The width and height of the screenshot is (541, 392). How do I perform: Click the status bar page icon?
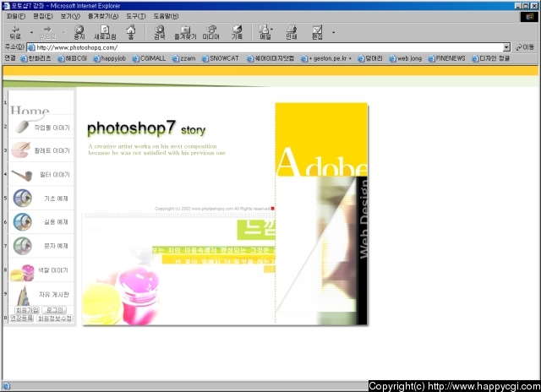(6, 386)
